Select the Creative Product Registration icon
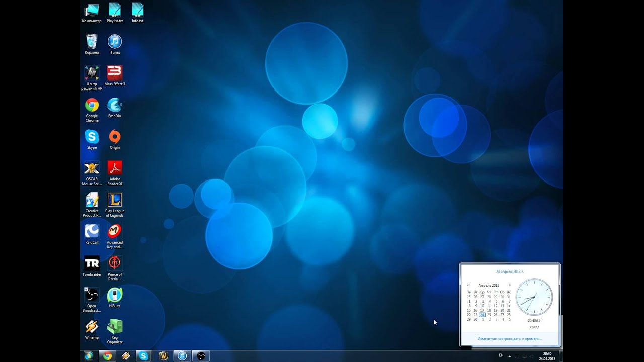644x362 pixels. pos(92,205)
